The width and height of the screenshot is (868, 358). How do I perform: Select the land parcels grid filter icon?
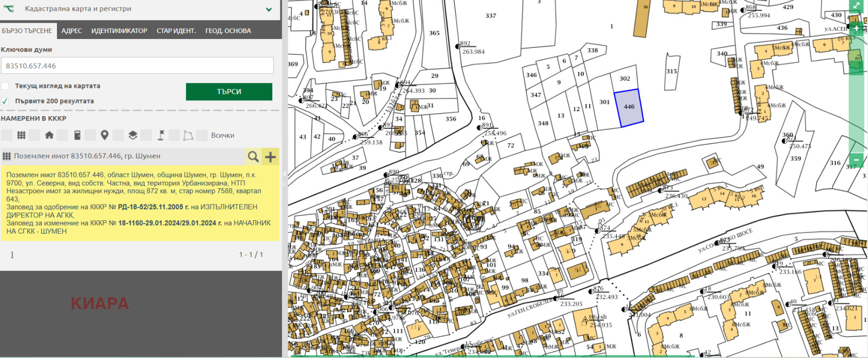coord(21,135)
